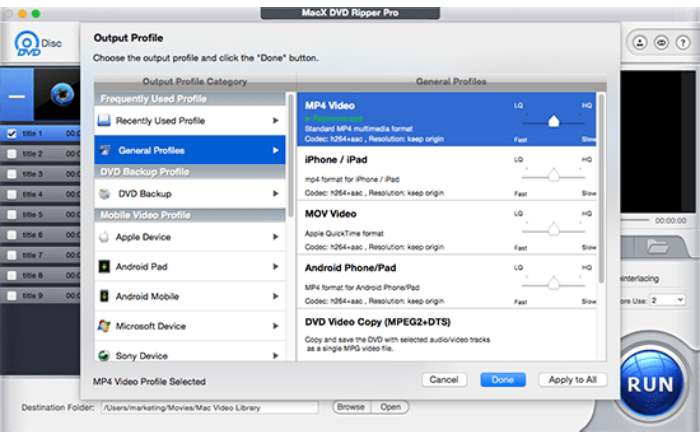The image size is (700, 440).
Task: Click the RUN button
Action: click(x=651, y=385)
